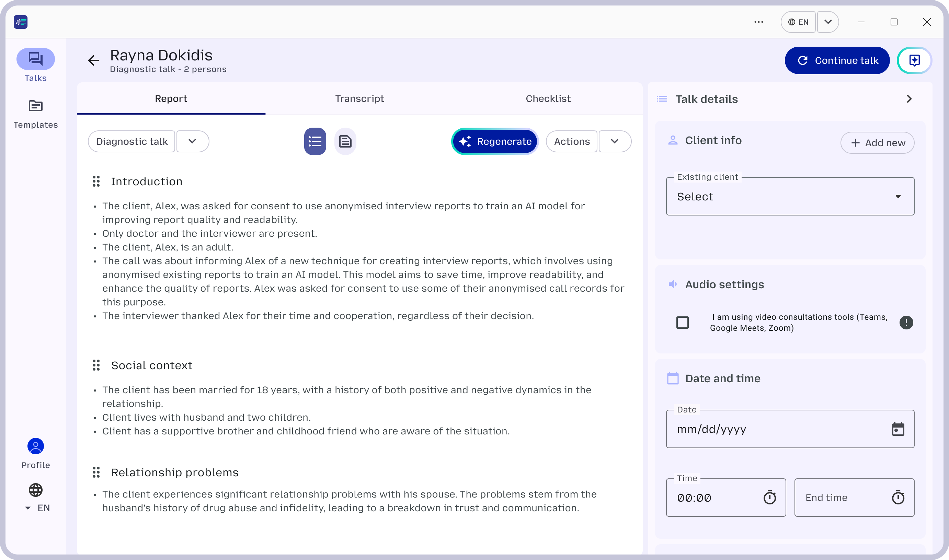The height and width of the screenshot is (560, 949).
Task: Expand the Actions dropdown arrow
Action: [615, 141]
